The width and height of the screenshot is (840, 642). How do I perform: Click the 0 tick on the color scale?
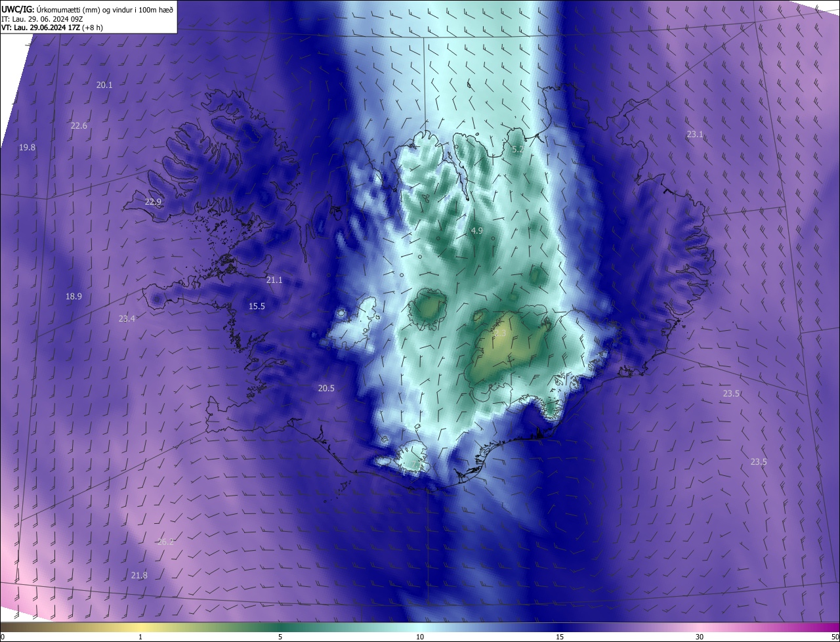pyautogui.click(x=3, y=637)
